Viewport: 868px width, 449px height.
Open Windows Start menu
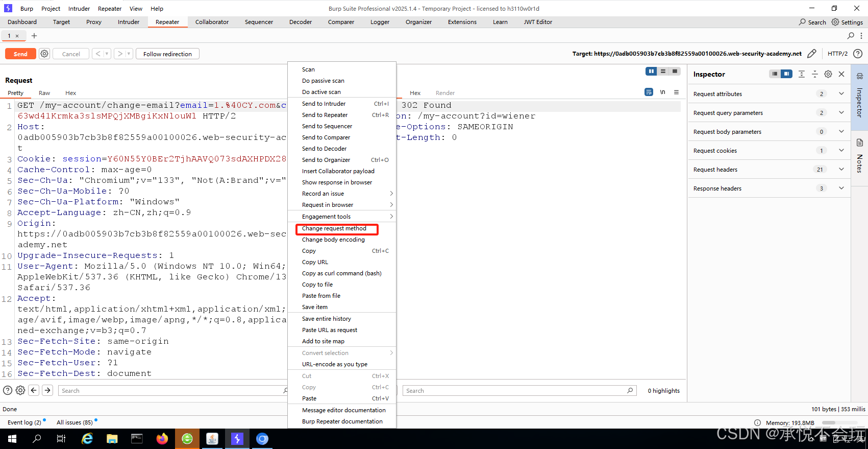(x=12, y=439)
